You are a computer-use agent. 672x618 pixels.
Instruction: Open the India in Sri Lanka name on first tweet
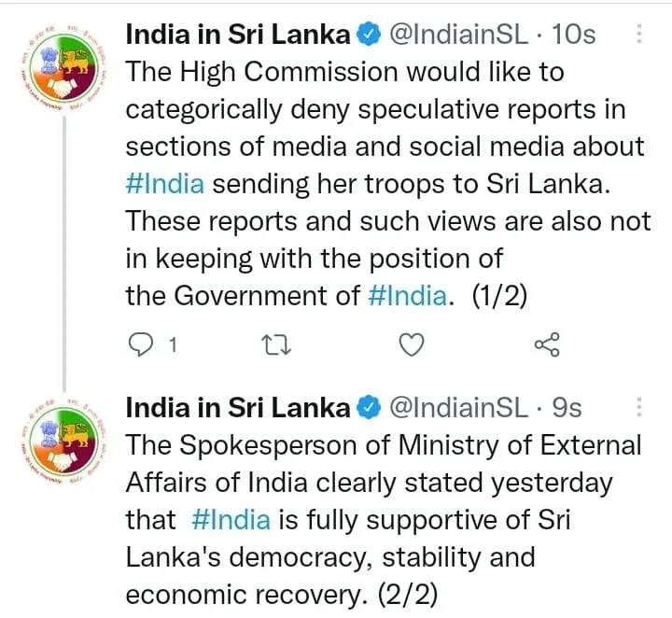[238, 35]
